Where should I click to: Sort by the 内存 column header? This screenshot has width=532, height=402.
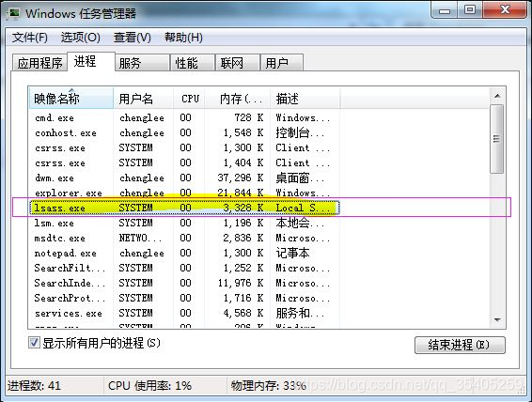click(238, 99)
